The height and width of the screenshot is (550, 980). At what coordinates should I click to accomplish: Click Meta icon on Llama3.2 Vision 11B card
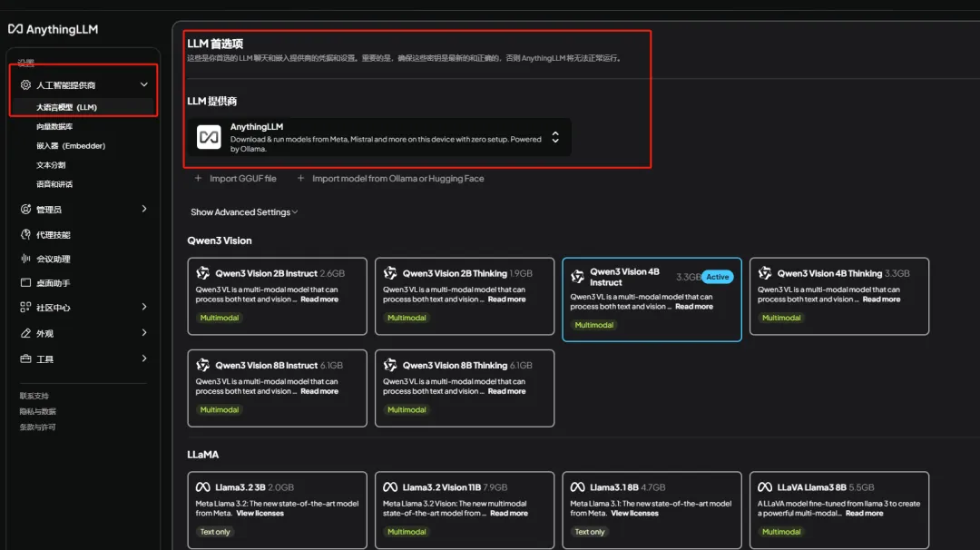point(390,486)
